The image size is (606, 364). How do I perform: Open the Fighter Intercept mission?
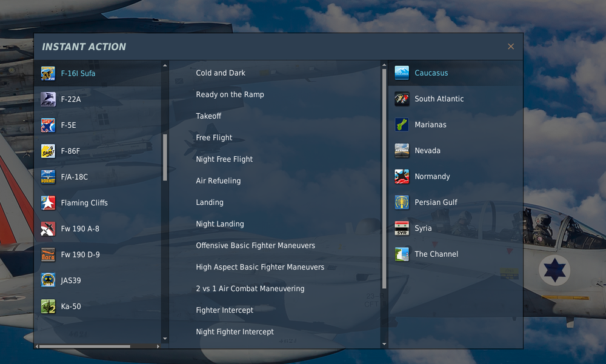tap(224, 310)
